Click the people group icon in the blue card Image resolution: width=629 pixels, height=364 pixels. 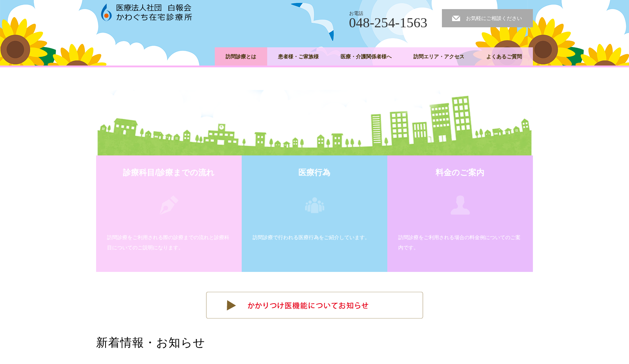tap(314, 205)
